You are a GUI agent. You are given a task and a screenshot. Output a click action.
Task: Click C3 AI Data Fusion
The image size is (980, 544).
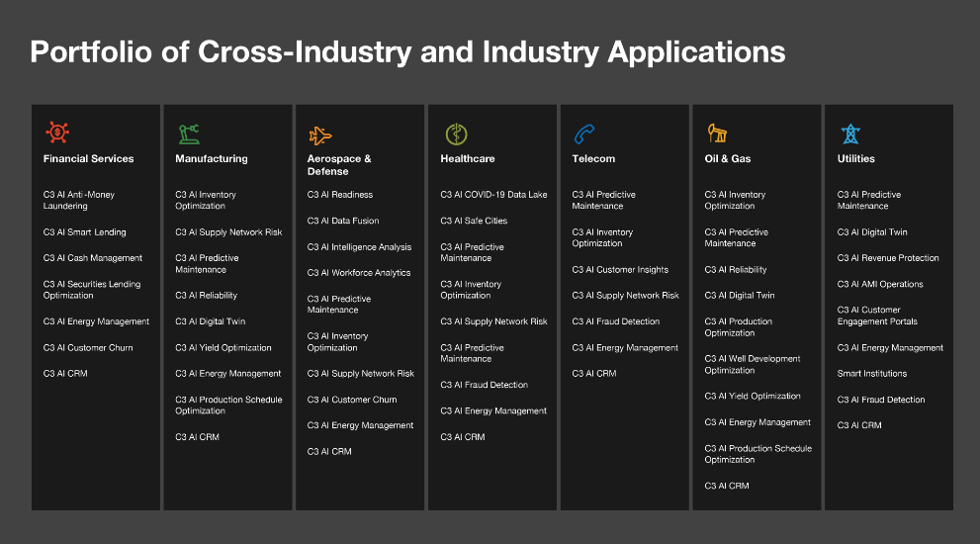[343, 221]
